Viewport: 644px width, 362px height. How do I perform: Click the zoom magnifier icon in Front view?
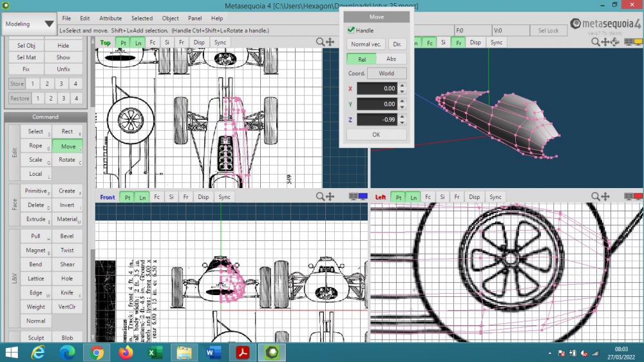320,196
